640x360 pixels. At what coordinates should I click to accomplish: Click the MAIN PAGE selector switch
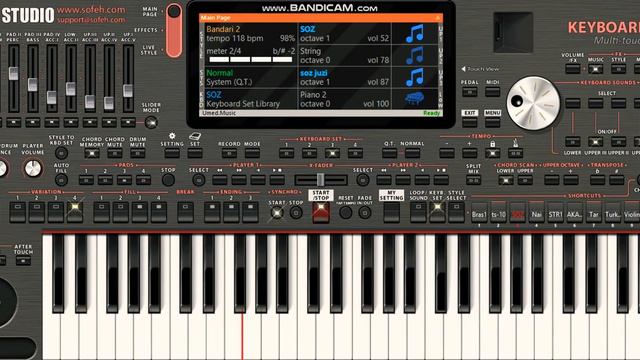click(x=174, y=31)
